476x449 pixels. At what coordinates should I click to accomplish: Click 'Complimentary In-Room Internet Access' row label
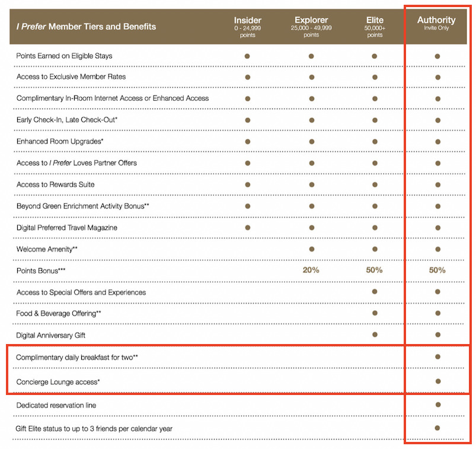113,98
